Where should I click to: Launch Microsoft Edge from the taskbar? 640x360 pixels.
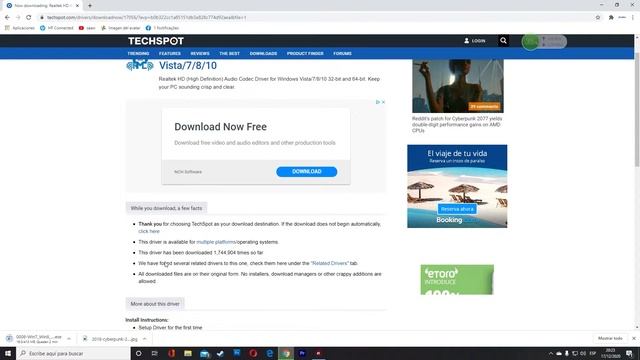269,353
